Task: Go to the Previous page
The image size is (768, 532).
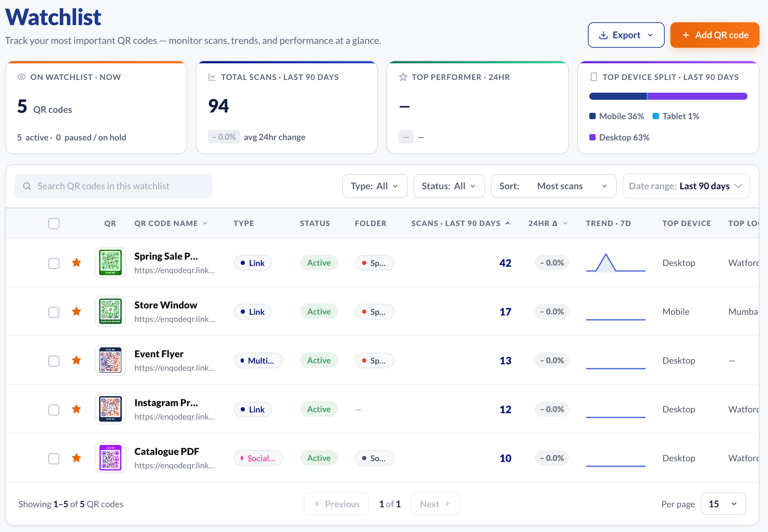Action: [336, 504]
